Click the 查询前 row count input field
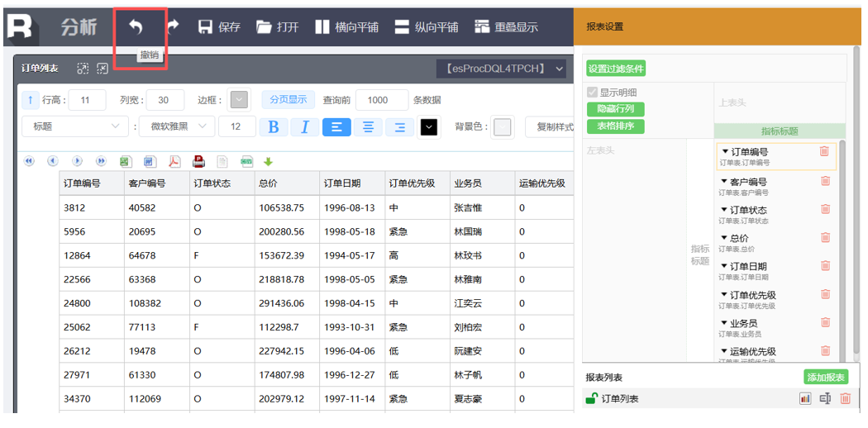 (381, 100)
